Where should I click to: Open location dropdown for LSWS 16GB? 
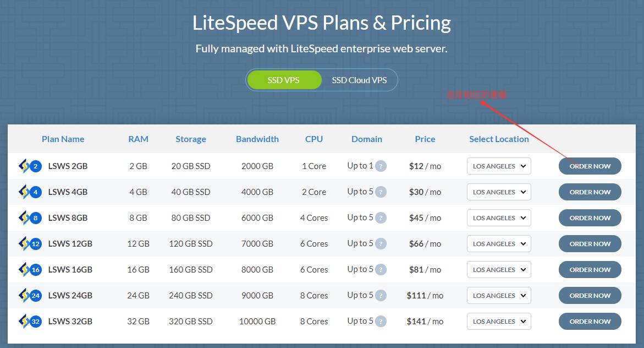point(498,269)
